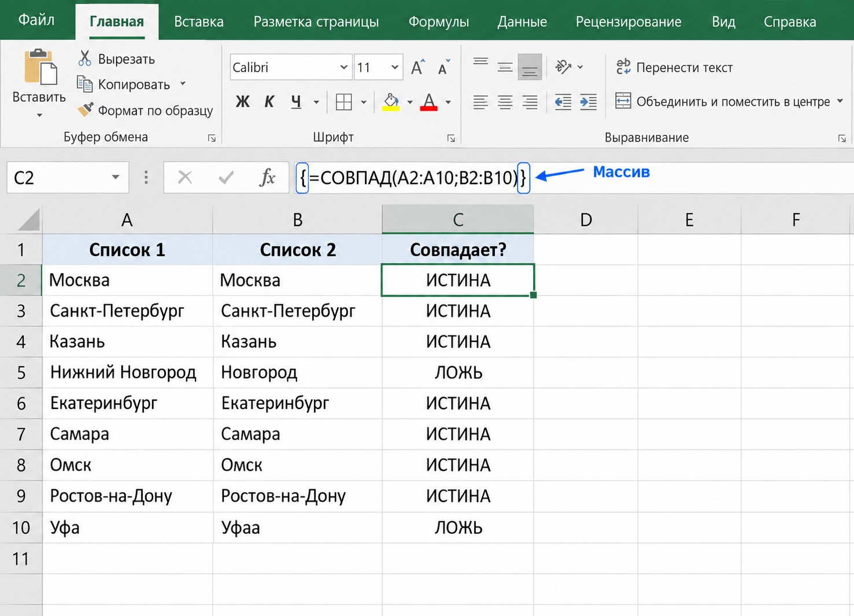Open font (Шрифт) dialog launcher
Screen dimensions: 854x616
pos(451,138)
